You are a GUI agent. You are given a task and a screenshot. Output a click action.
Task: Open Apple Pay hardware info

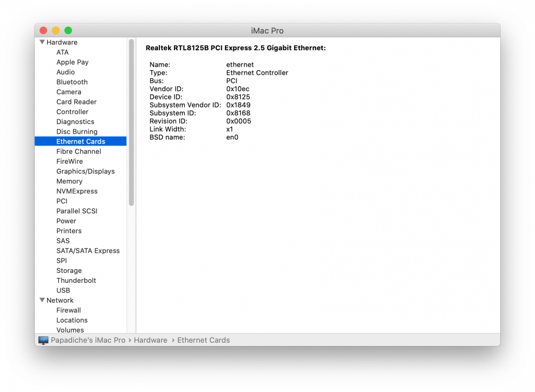[72, 62]
